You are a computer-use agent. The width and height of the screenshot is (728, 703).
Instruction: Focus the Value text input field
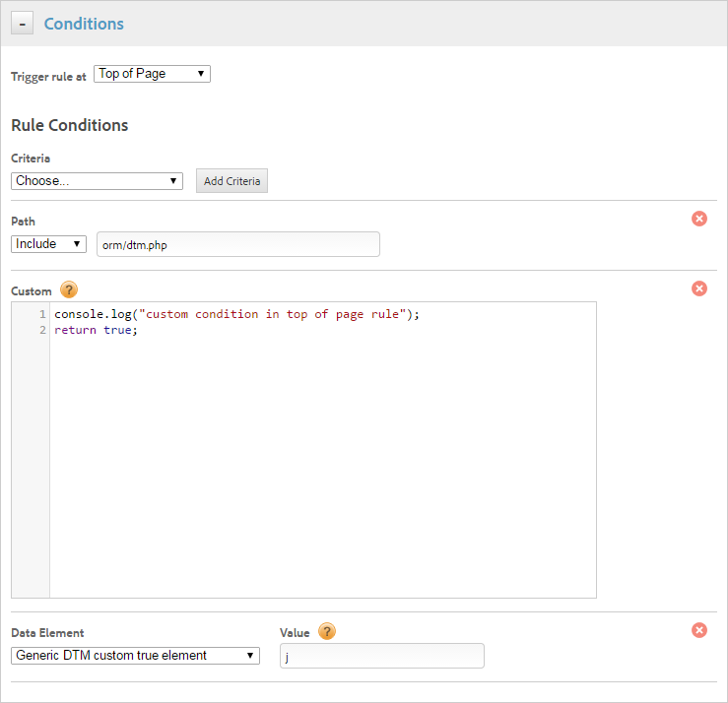pos(382,656)
